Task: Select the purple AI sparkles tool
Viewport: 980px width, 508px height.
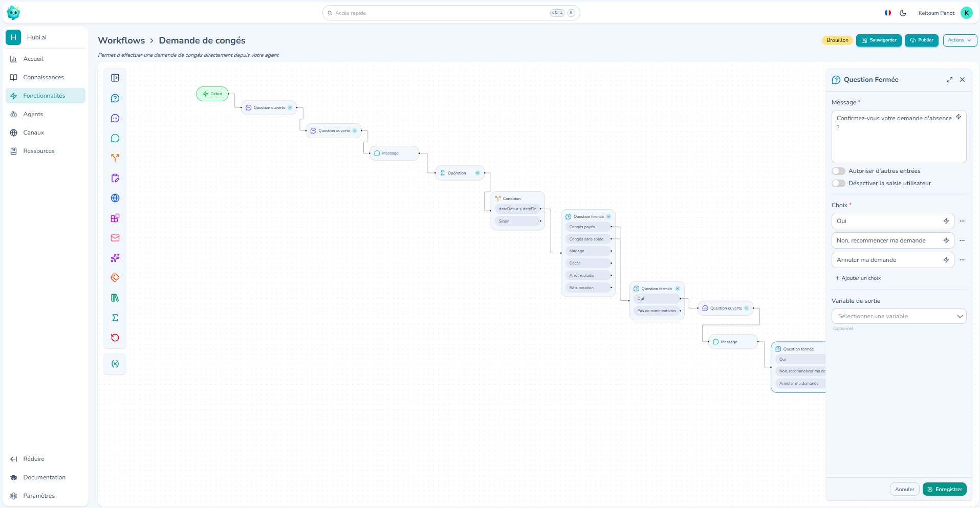Action: pos(115,258)
